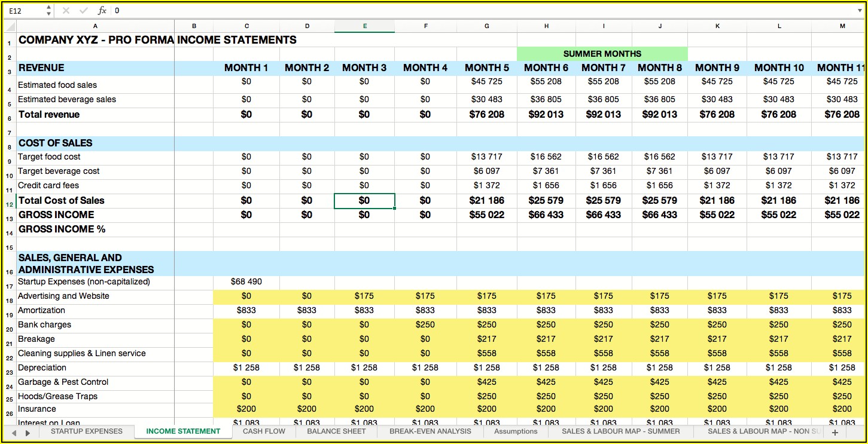Click the confirm entry checkmark icon
This screenshot has width=868, height=444.
pos(83,11)
